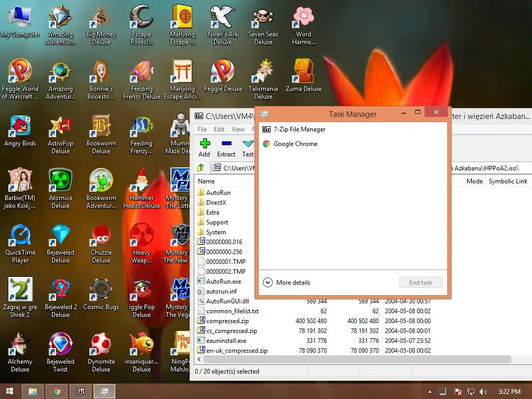Select Google Chrome in Task Manager
The height and width of the screenshot is (399, 532).
pyautogui.click(x=353, y=144)
